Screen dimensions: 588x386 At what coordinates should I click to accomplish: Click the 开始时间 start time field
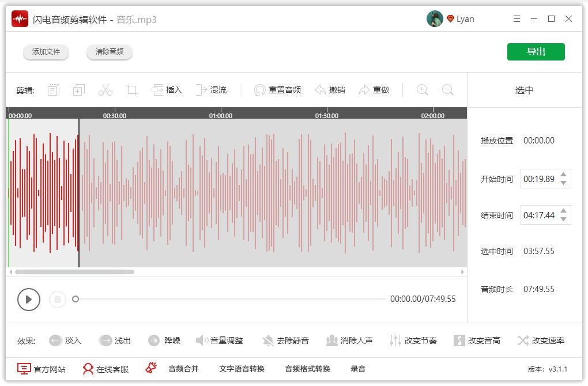tap(538, 179)
